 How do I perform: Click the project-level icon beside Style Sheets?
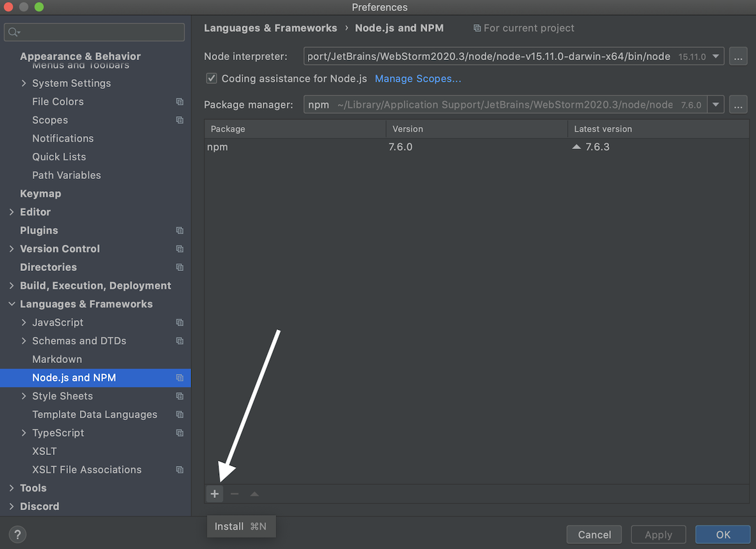click(180, 396)
